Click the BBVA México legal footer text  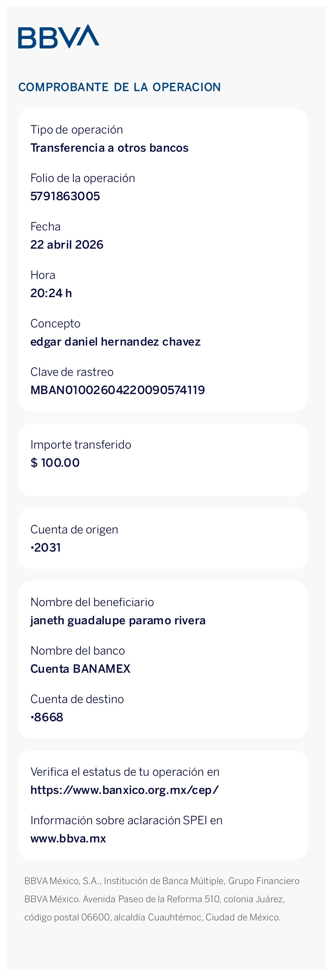[162, 899]
